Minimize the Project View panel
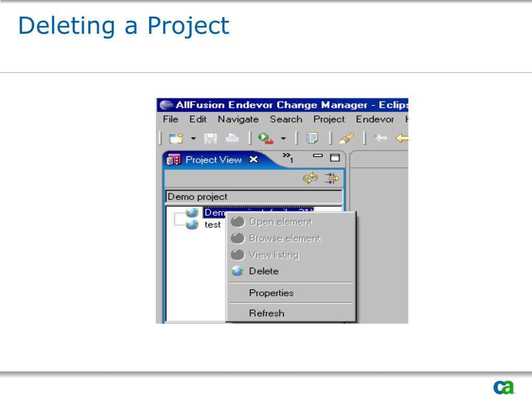532x399 pixels. pyautogui.click(x=318, y=156)
